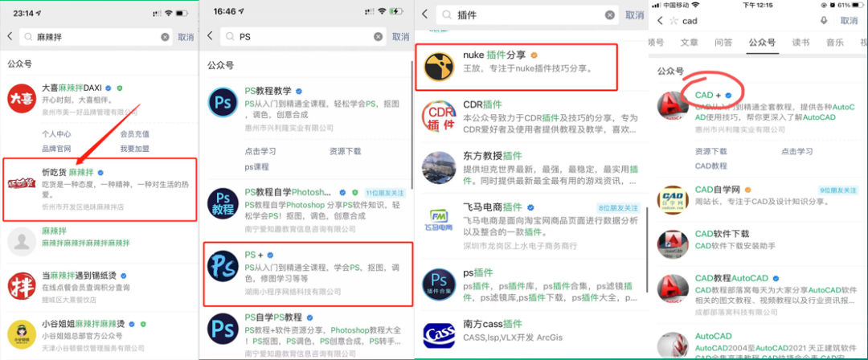The height and width of the screenshot is (360, 868).
Task: Open the 会员充值 link
Action: point(134,134)
